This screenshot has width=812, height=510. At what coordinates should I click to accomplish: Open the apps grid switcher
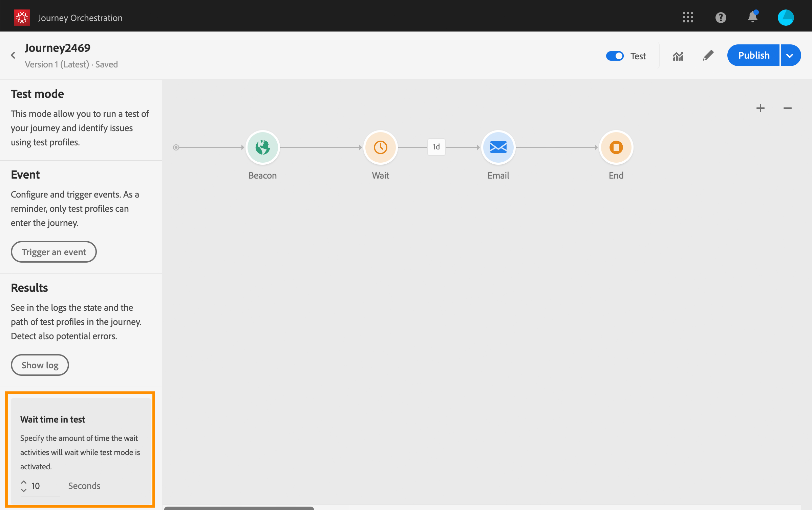(688, 17)
